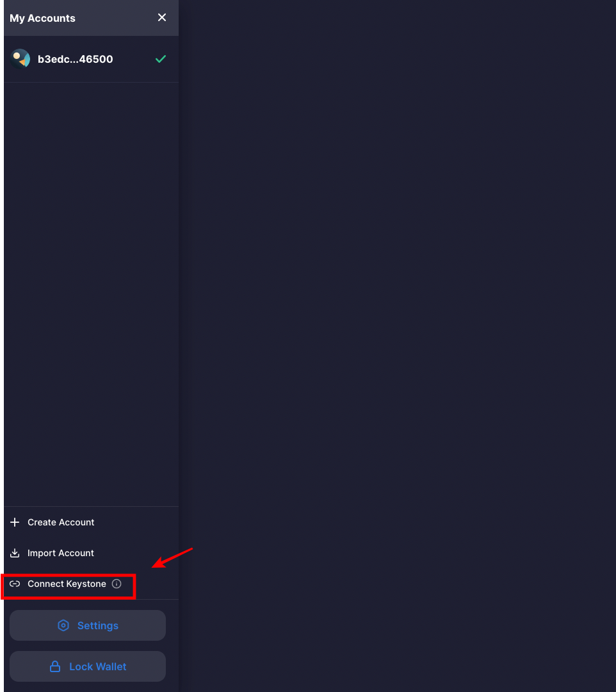Viewport: 616px width, 692px height.
Task: Select the b3edc...46500 account address
Action: click(76, 59)
